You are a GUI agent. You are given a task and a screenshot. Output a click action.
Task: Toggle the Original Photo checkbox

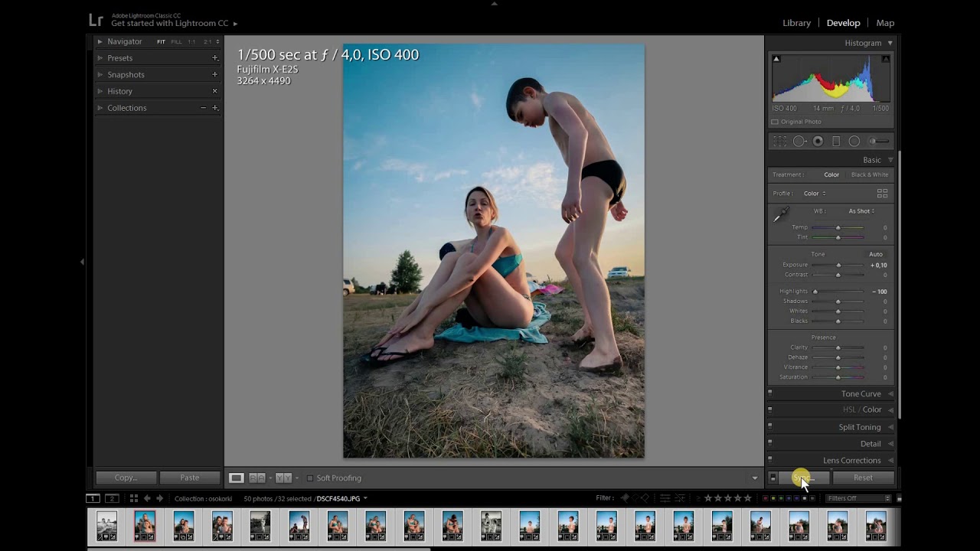point(775,122)
